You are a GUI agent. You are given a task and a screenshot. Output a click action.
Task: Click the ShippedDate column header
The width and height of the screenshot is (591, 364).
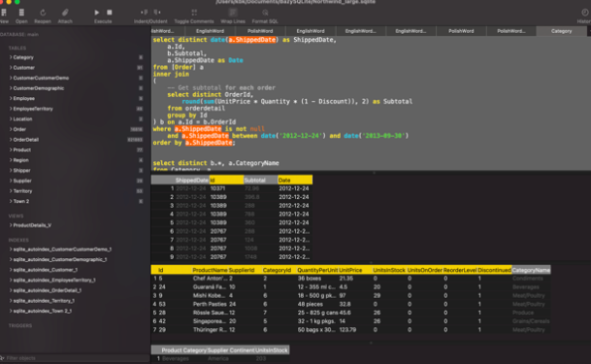191,181
